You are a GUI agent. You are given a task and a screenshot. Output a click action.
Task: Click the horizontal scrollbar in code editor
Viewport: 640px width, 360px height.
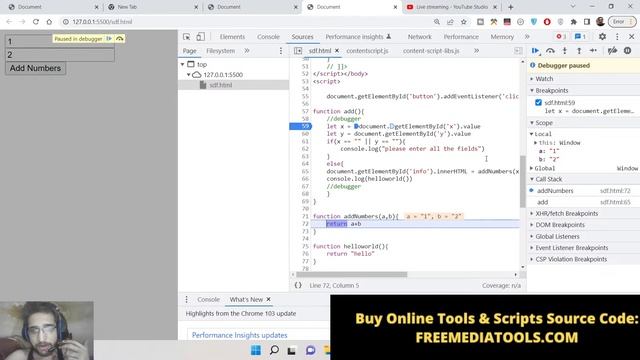(x=351, y=274)
